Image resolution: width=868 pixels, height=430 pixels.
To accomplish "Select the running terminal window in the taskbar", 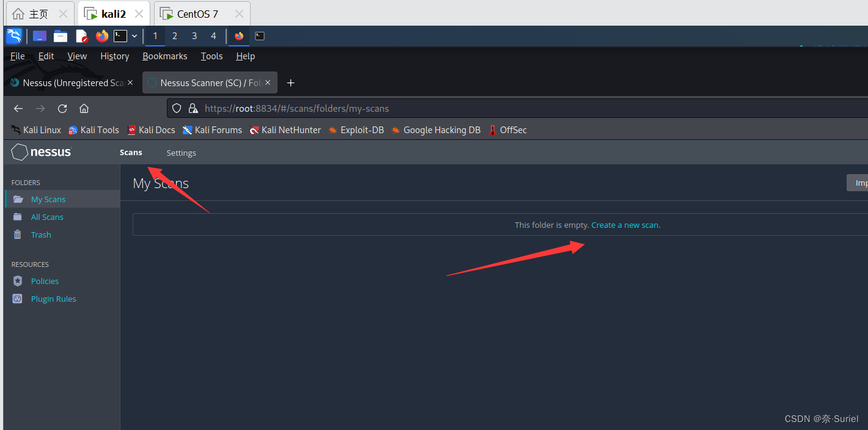I will tap(260, 36).
